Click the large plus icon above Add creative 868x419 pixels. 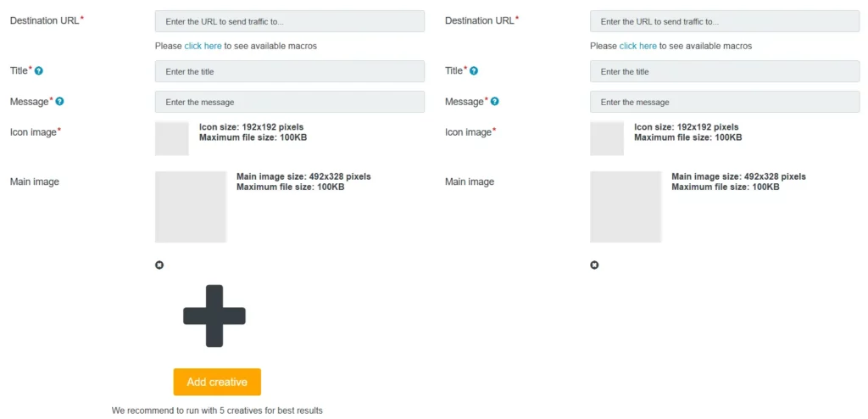tap(214, 316)
